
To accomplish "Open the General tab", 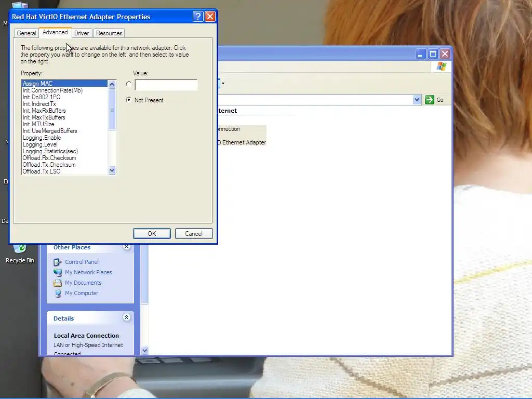I will click(26, 33).
